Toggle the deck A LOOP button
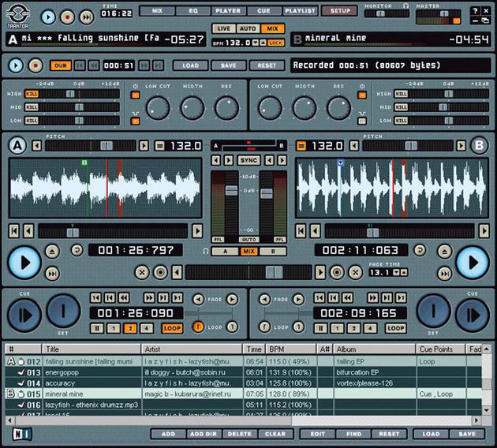Screen dimensions: 497x448 [172, 328]
